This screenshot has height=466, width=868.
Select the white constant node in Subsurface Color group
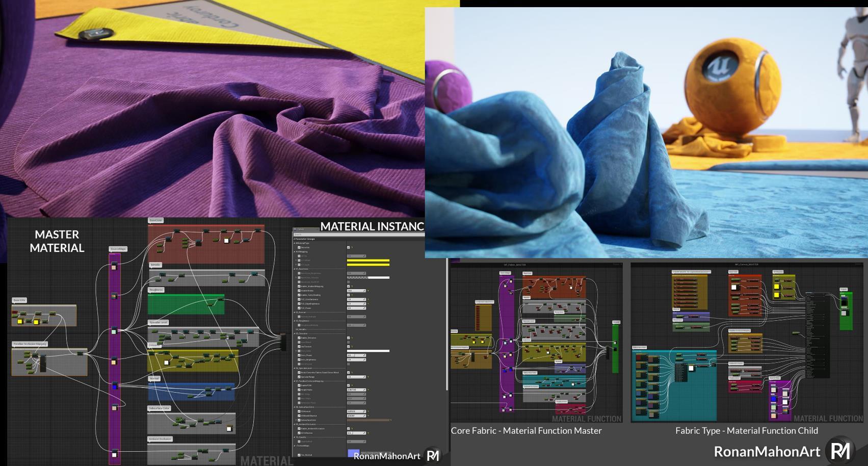click(x=229, y=429)
